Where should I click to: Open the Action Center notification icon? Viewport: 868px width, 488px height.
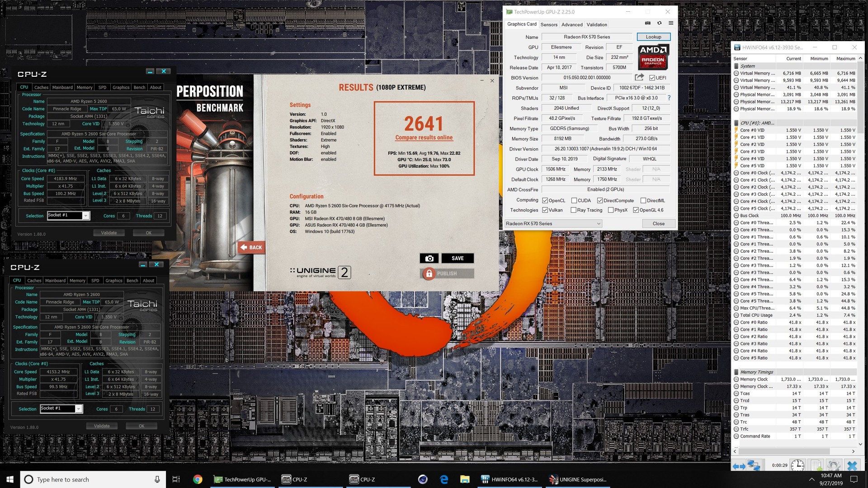pos(854,479)
